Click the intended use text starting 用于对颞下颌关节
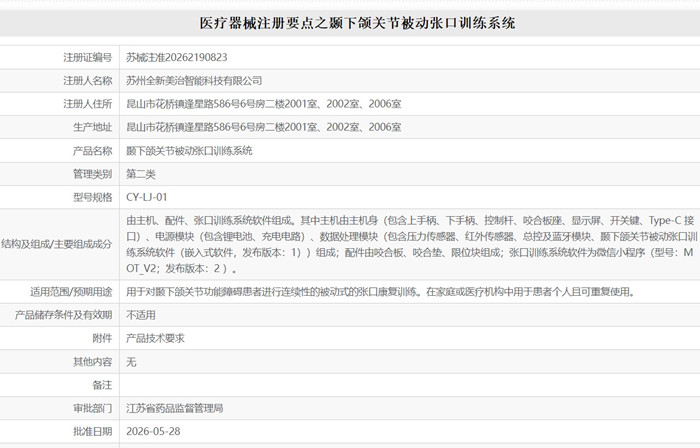The width and height of the screenshot is (700, 448). coord(380,292)
